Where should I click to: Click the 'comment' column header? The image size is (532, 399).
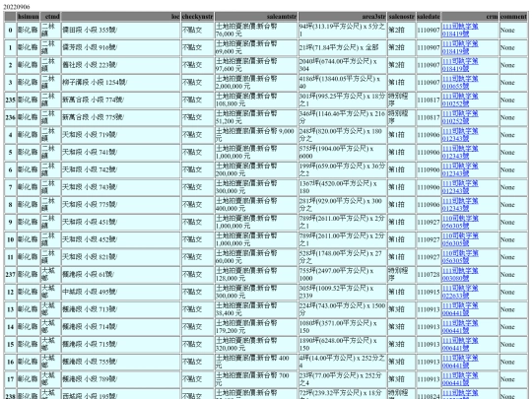[513, 17]
